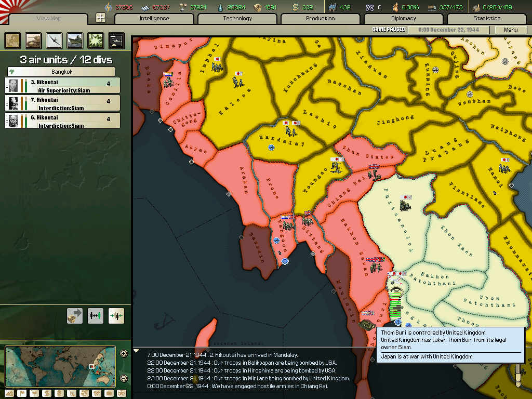The image size is (532, 399).
Task: Open the Bangkok location header
Action: tap(61, 72)
